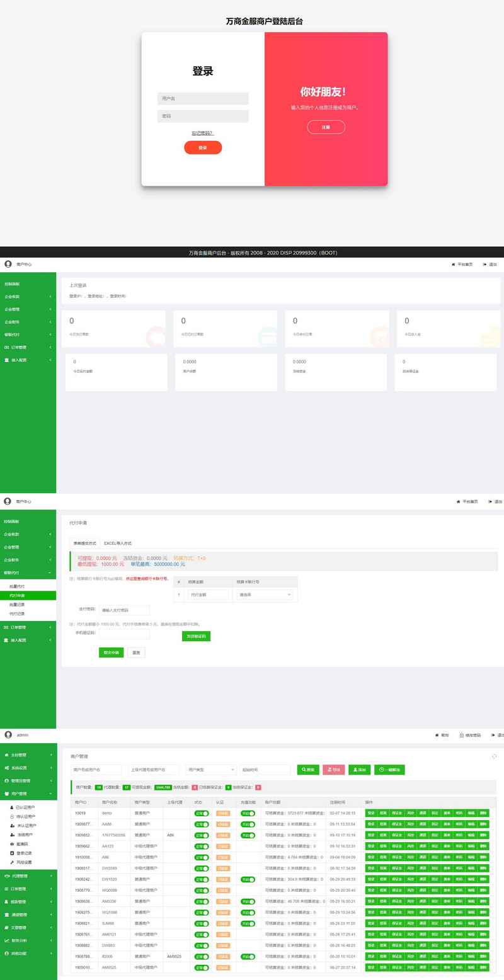Select the 已认证用户 user icon entry
The image size is (504, 980).
point(12,807)
